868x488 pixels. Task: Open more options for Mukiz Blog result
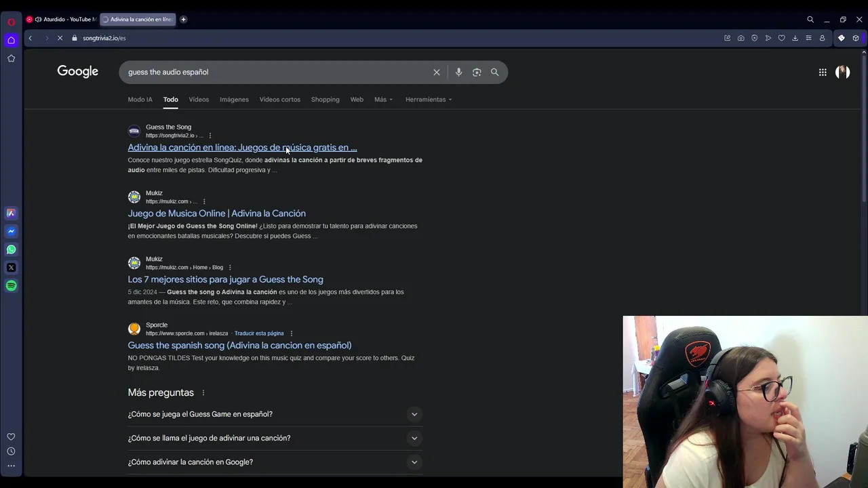pyautogui.click(x=230, y=267)
